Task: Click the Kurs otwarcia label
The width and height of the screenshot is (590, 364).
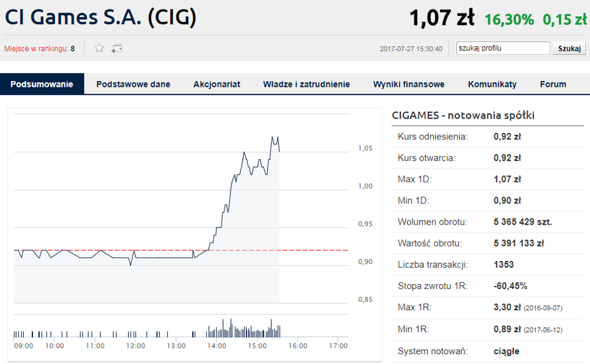Action: pos(426,158)
